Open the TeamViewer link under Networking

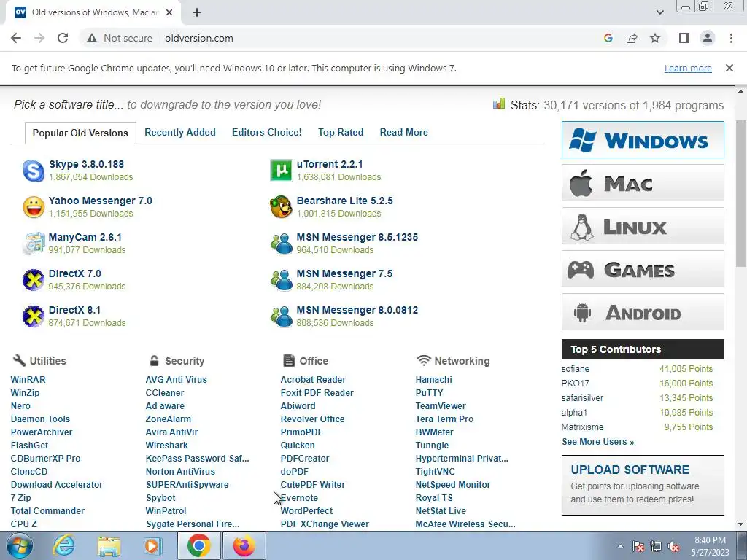[441, 405]
